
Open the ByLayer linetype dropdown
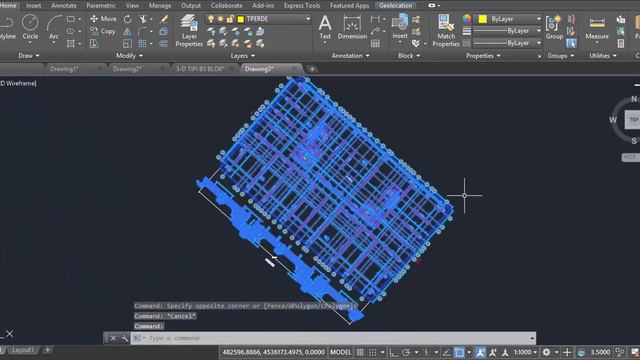(x=538, y=43)
